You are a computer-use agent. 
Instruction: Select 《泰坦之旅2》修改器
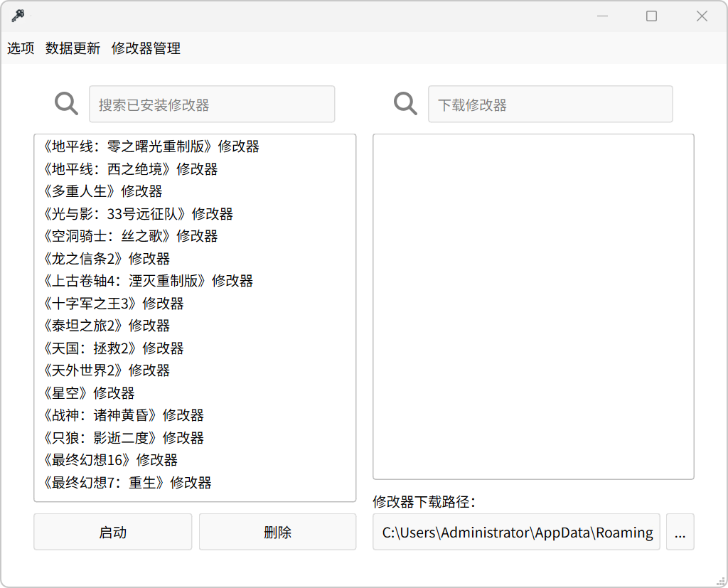[195, 326]
